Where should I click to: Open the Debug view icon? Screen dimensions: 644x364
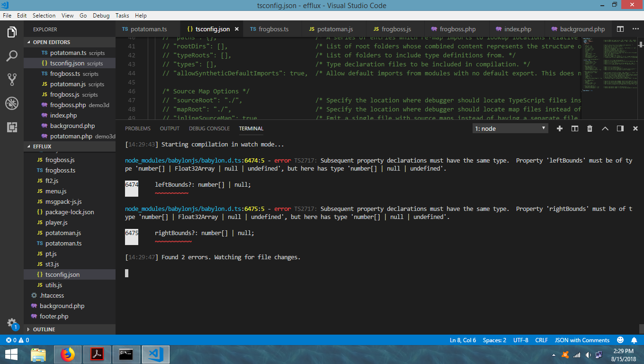click(12, 103)
